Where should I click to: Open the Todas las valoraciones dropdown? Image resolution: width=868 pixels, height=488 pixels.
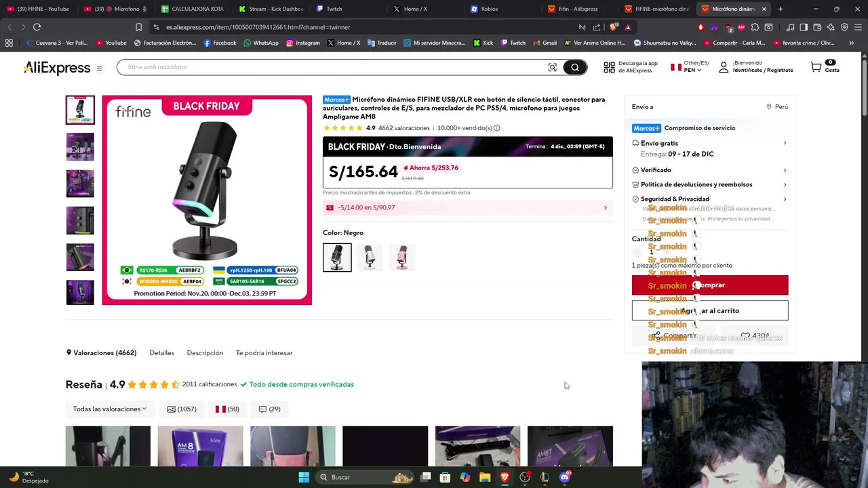coord(110,409)
